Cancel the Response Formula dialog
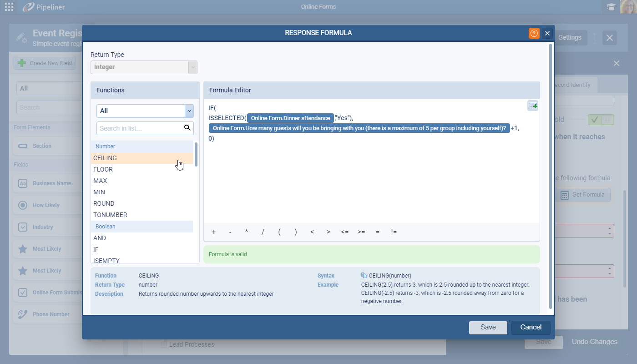The width and height of the screenshot is (637, 364). (531, 328)
